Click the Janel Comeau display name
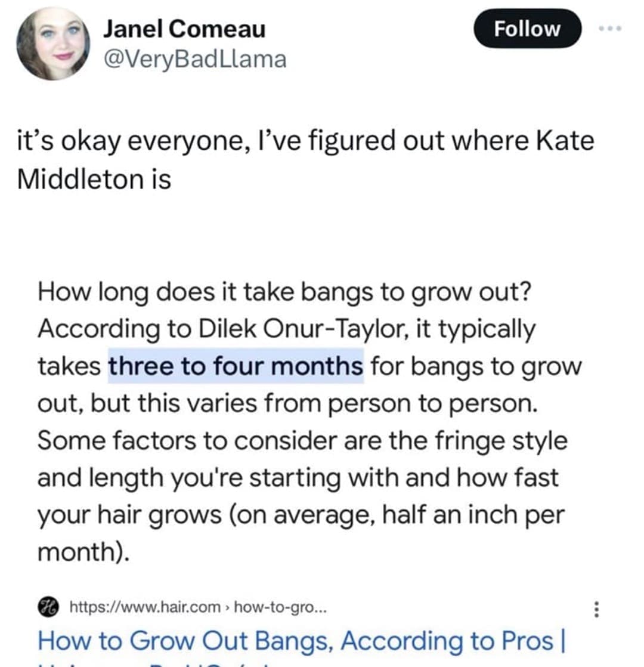 coord(184,29)
